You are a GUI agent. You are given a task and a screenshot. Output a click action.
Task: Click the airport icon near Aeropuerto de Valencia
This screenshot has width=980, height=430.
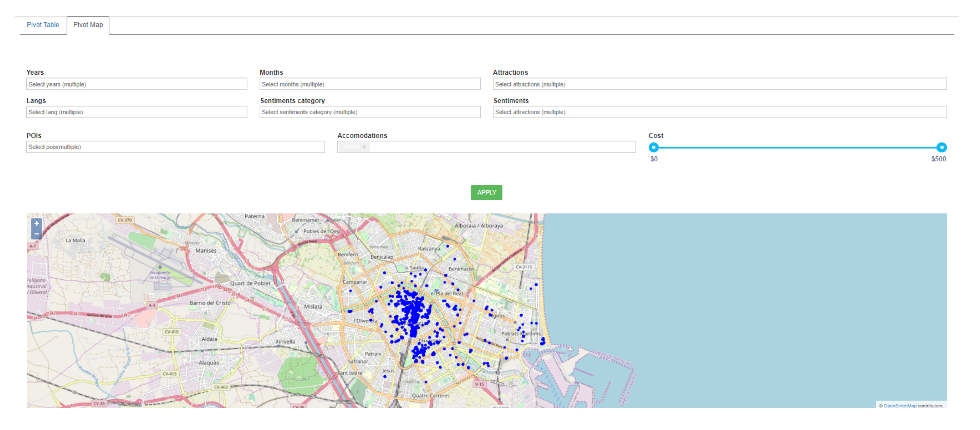pyautogui.click(x=160, y=267)
